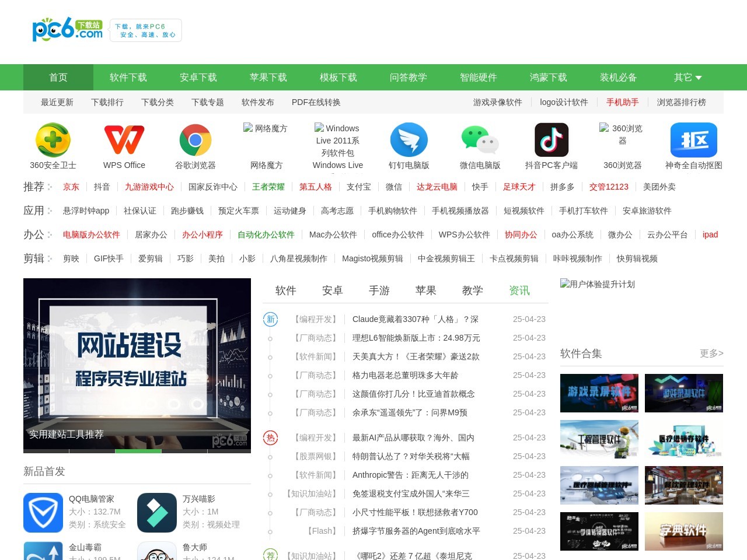
Task: Select the active green carousel indicator
Action: pyautogui.click(x=138, y=451)
